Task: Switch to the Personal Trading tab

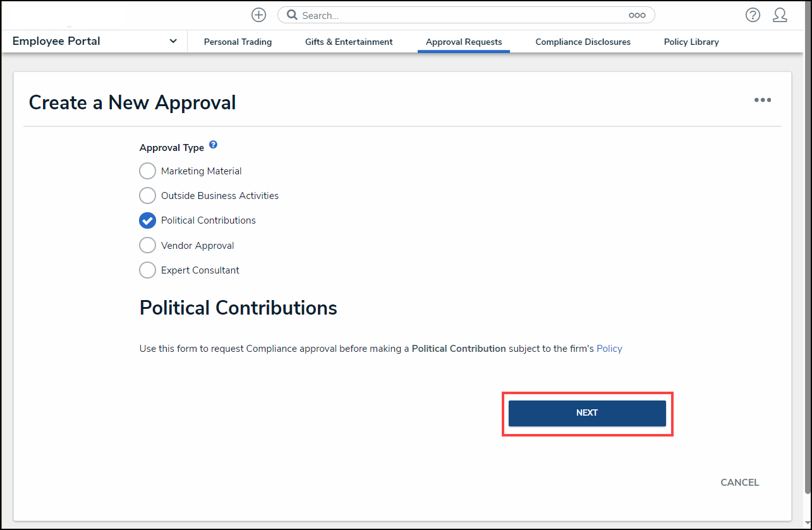Action: click(238, 42)
